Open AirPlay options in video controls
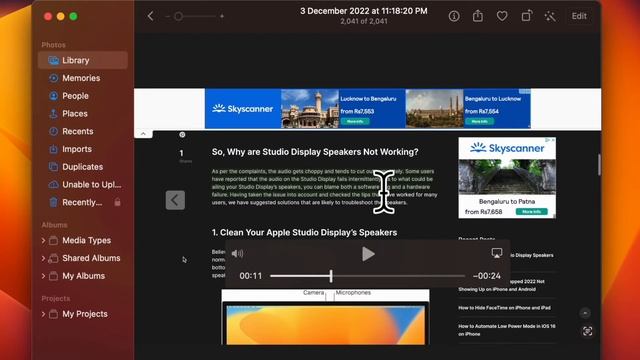The image size is (640, 360). pyautogui.click(x=497, y=253)
